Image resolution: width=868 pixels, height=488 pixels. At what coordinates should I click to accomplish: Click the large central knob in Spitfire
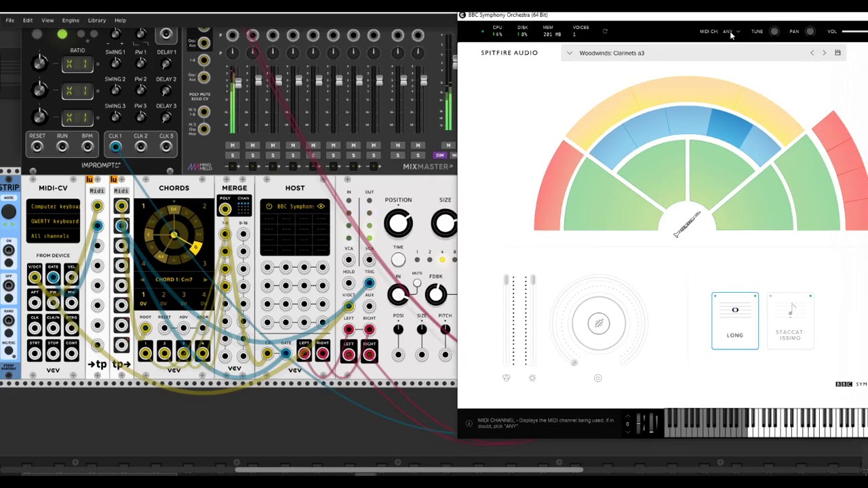598,323
